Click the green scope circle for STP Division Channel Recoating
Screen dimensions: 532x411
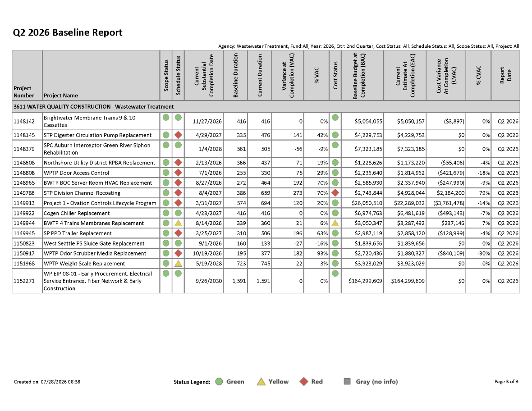[166, 192]
